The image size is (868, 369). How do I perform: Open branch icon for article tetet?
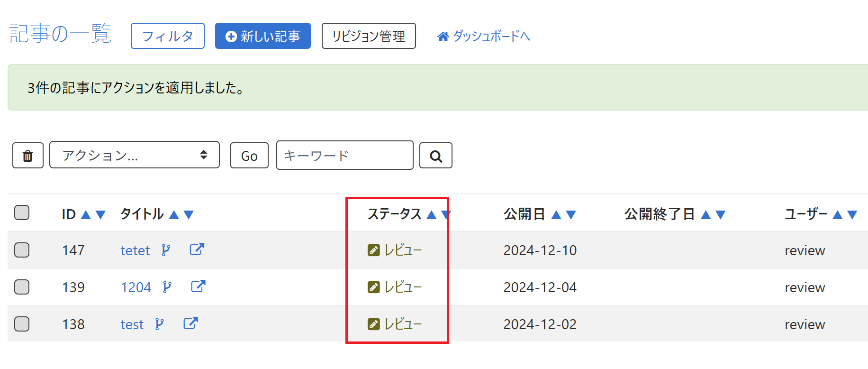point(165,250)
